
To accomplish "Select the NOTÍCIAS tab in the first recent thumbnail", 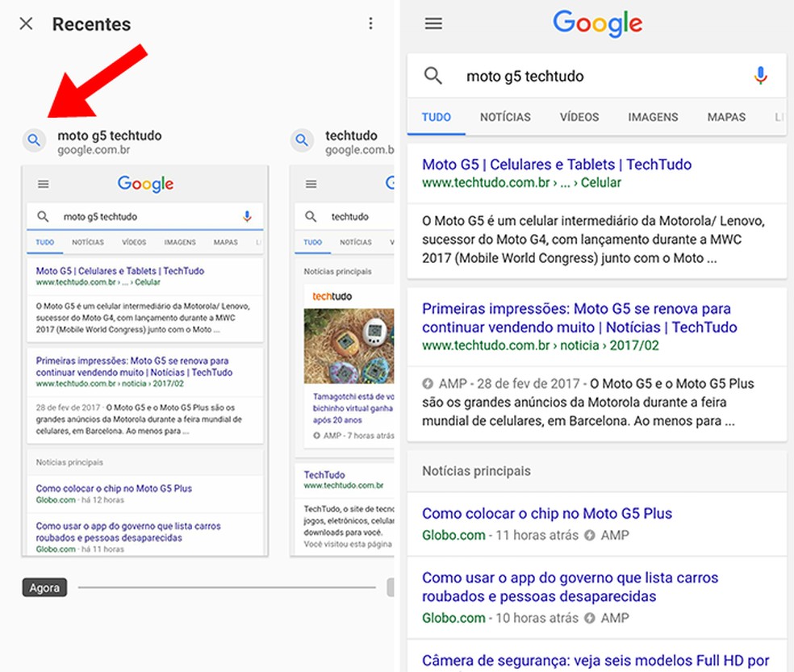I will tap(88, 242).
